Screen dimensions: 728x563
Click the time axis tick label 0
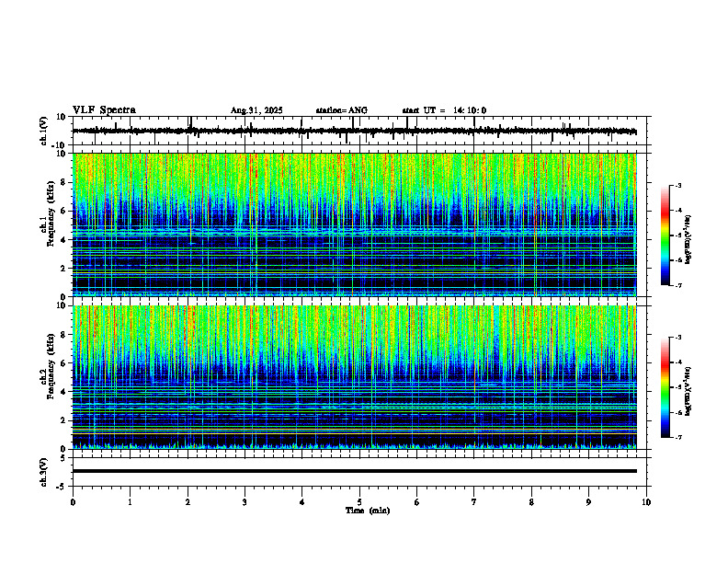(x=73, y=502)
